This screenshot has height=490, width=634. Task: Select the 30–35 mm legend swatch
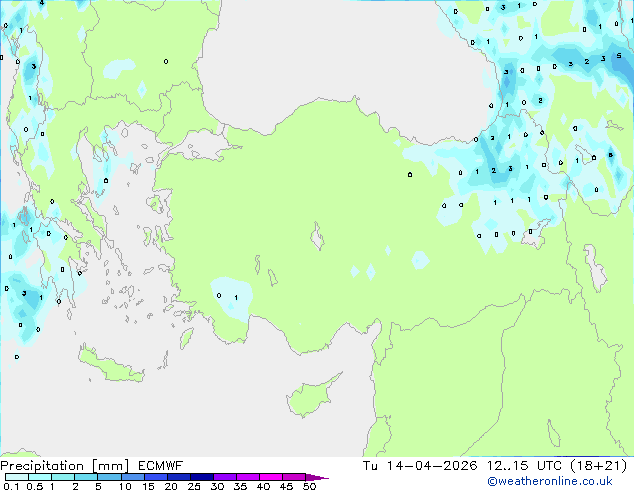tap(224, 477)
